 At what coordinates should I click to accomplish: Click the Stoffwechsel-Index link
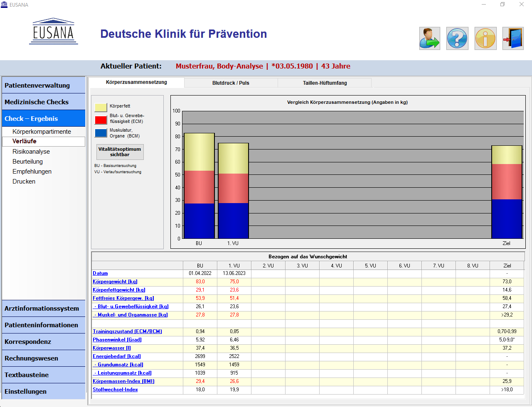(115, 390)
